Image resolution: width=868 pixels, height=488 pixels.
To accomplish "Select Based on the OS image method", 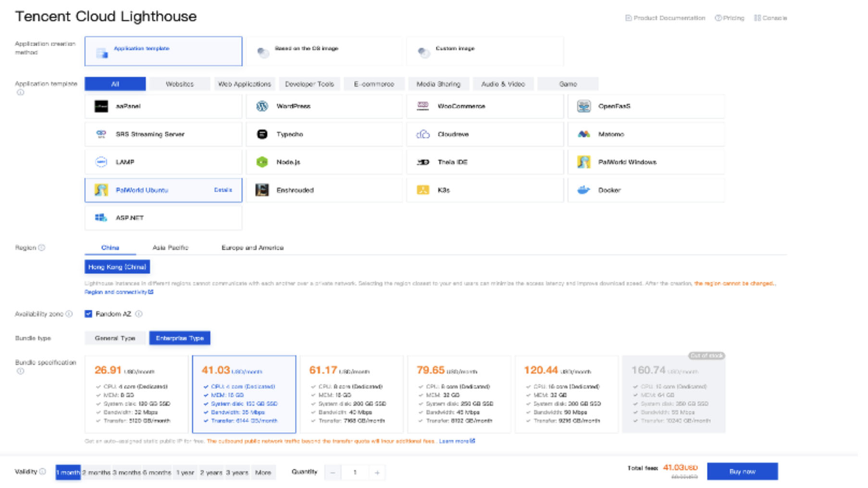I will tap(324, 51).
